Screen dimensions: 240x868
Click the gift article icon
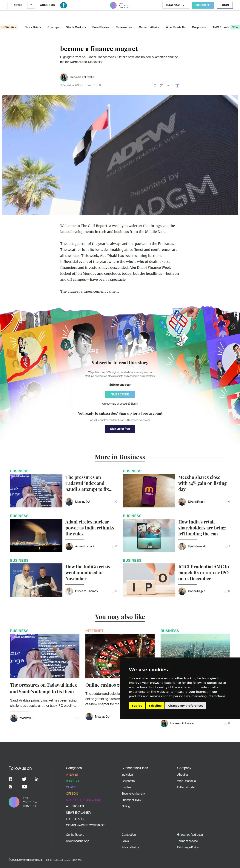click(178, 86)
